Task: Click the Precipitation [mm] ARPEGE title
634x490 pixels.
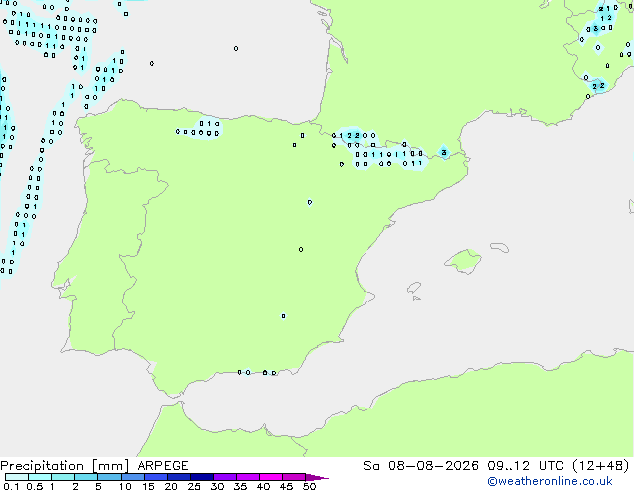Action: [x=94, y=466]
